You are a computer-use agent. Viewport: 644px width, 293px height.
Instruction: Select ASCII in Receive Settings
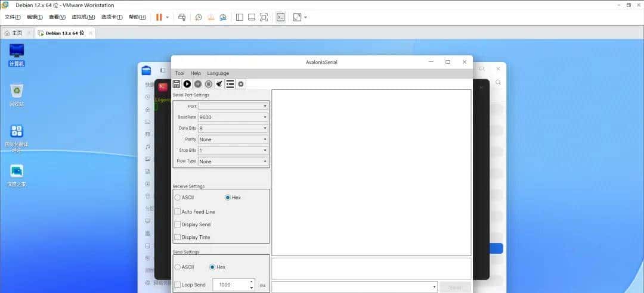(x=184, y=197)
